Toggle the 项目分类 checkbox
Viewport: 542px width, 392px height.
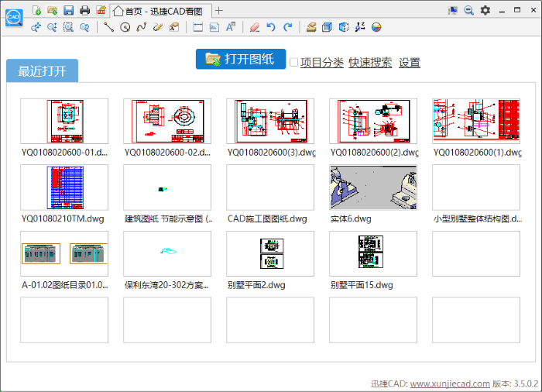293,62
